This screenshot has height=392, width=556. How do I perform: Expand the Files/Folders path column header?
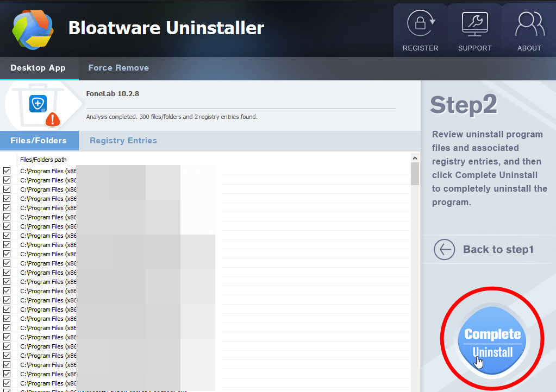(43, 159)
